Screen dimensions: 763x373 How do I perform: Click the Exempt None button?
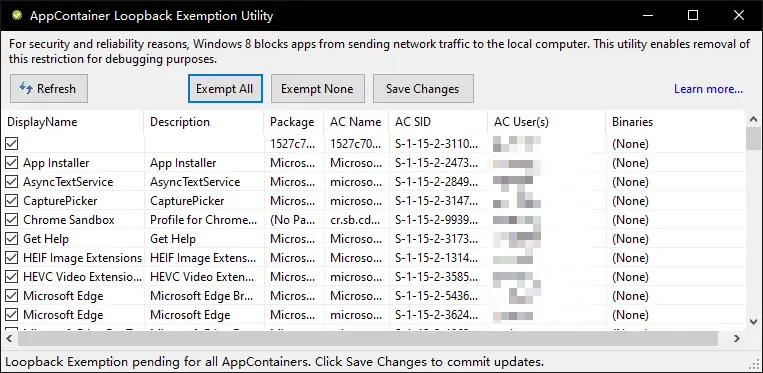[317, 89]
